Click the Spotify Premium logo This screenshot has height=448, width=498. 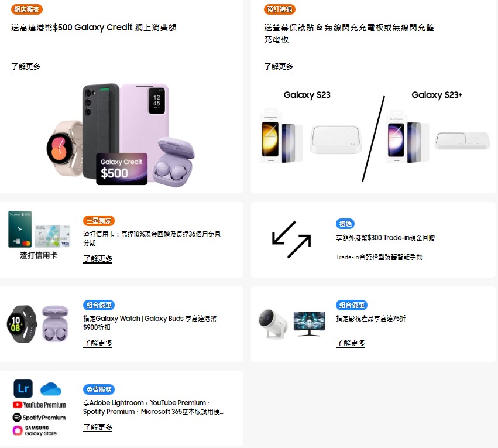pos(39,418)
